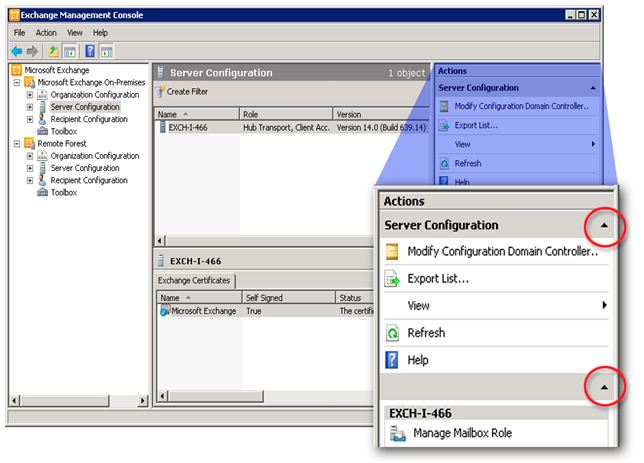Open the Help menu in menu bar
The width and height of the screenshot is (644, 463).
[x=100, y=33]
